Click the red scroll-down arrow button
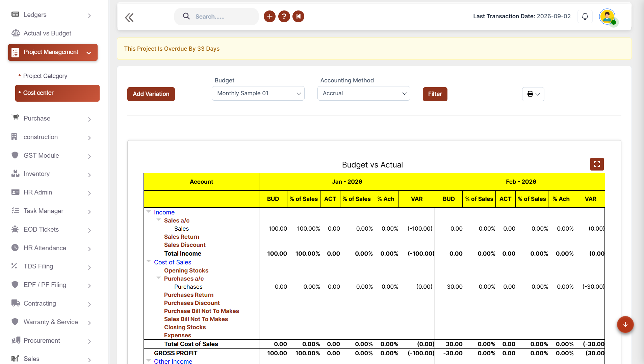Image resolution: width=644 pixels, height=364 pixels. pyautogui.click(x=625, y=324)
